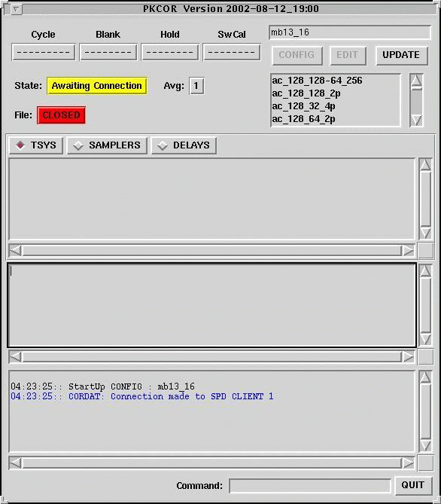Click middle text panel scroll right arrow

pyautogui.click(x=408, y=357)
